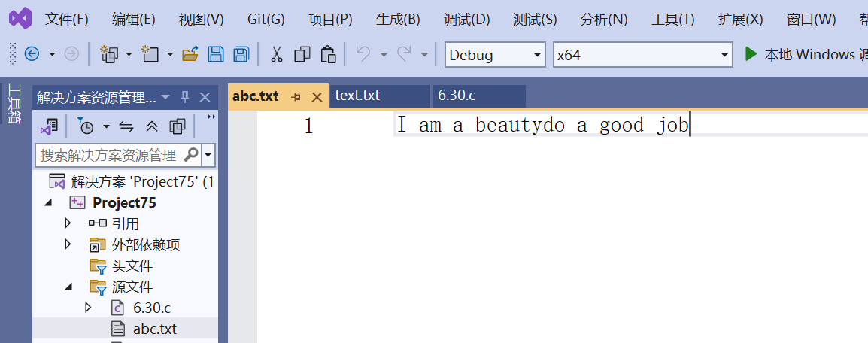
Task: Click the navigate backward arrow icon
Action: pos(32,54)
